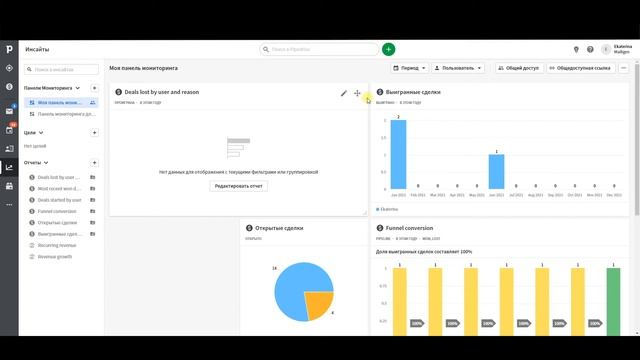640x360 pixels.
Task: Open the lightbulb tips icon
Action: (576, 49)
